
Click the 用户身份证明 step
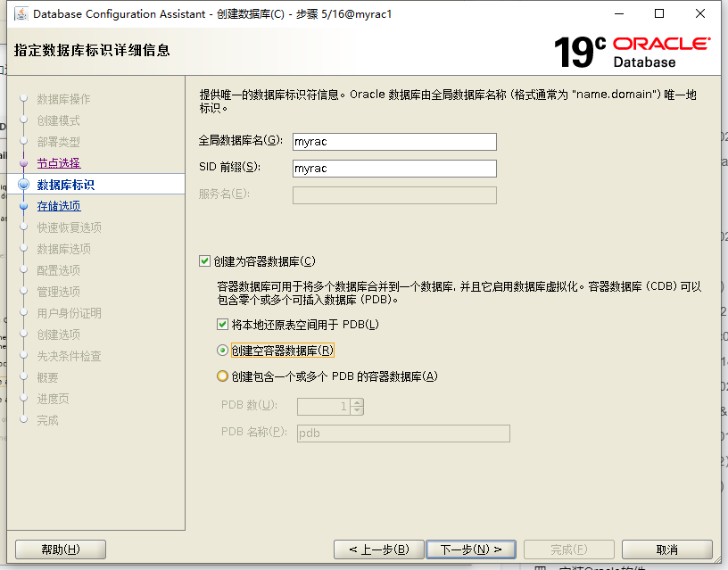click(70, 313)
